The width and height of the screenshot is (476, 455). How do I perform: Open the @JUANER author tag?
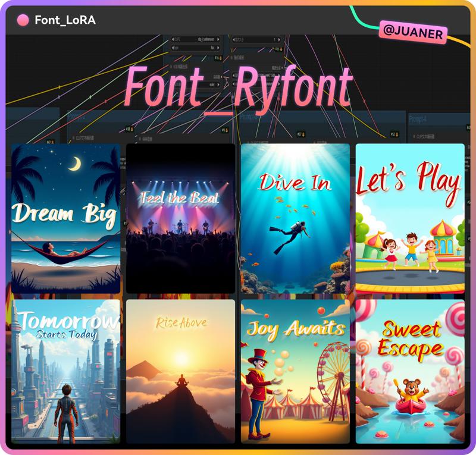pos(413,32)
